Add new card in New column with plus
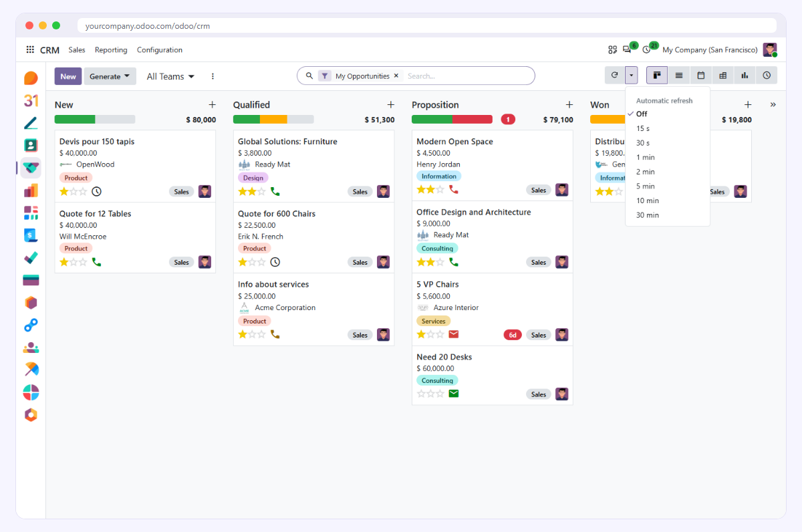This screenshot has height=532, width=802. 212,105
